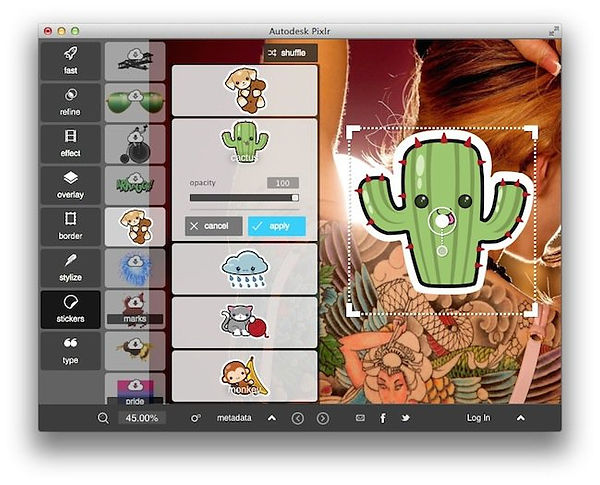Click the opacity slider handle

click(x=295, y=198)
